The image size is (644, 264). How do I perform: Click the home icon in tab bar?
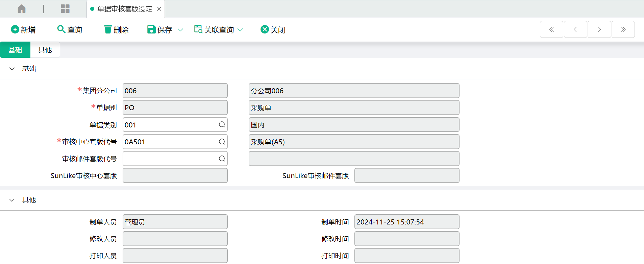coord(22,9)
